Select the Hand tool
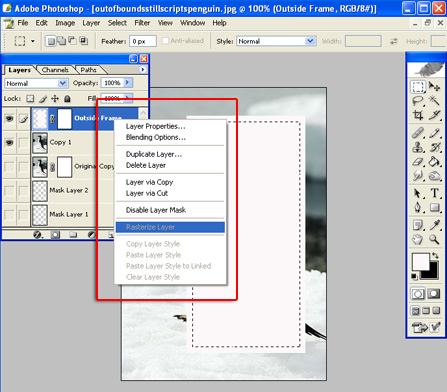 [418, 239]
